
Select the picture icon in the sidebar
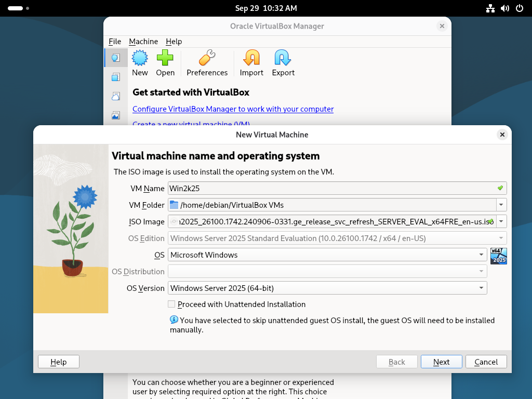coord(116,115)
